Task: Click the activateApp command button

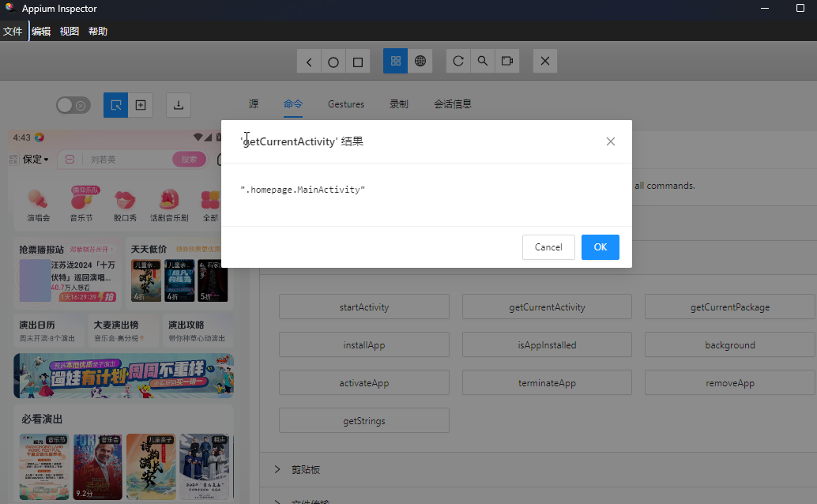Action: pyautogui.click(x=364, y=383)
